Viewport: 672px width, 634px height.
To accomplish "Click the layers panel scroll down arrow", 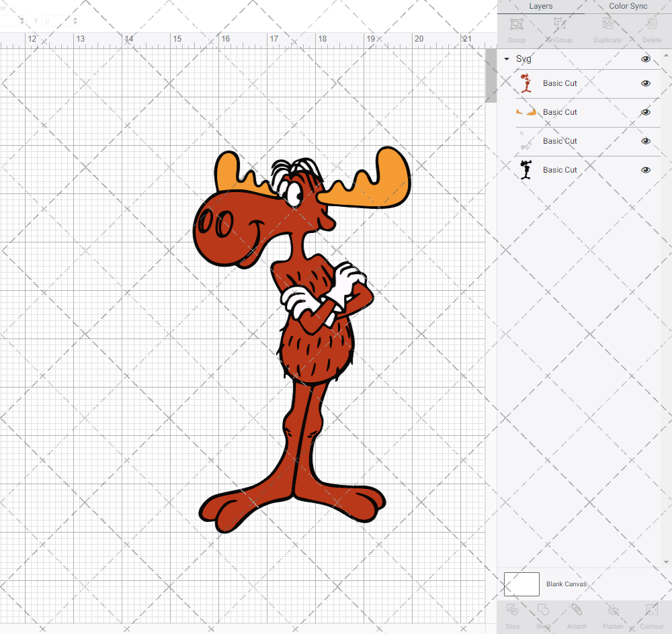I will [x=665, y=562].
